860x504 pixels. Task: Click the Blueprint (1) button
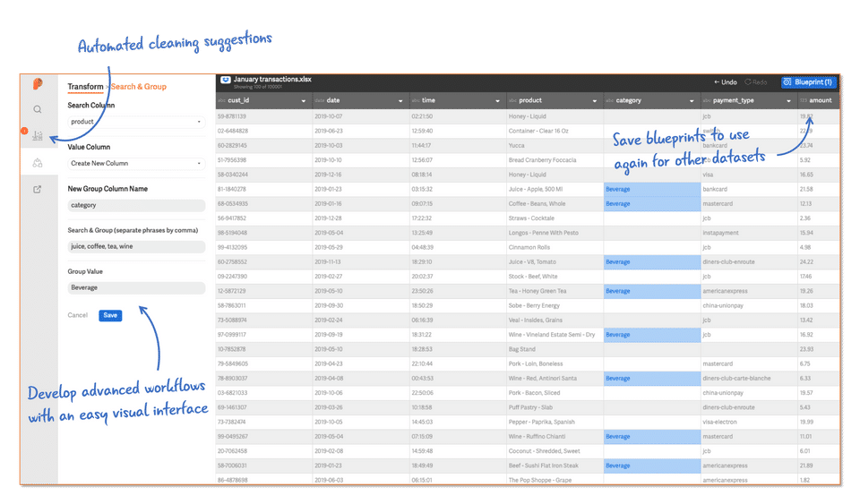pos(809,82)
